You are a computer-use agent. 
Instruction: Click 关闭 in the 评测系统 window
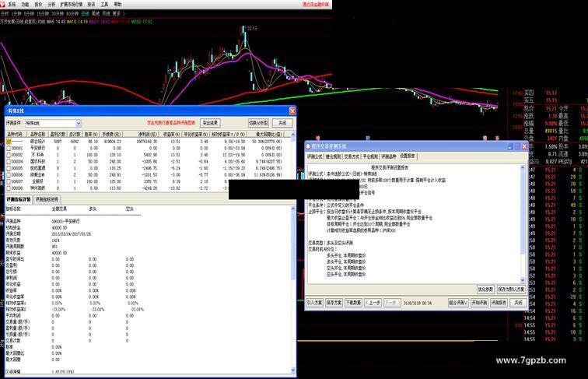[518, 303]
